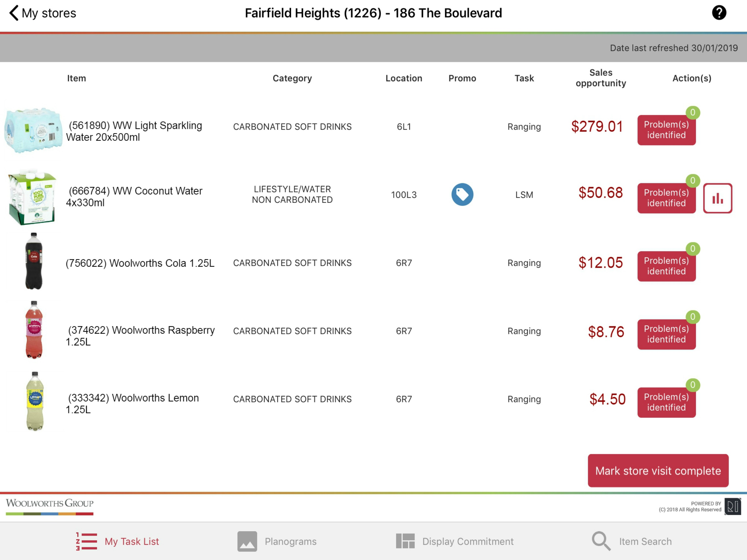
Task: Open Problem(s) identified for Woolworths Cola
Action: [666, 266]
